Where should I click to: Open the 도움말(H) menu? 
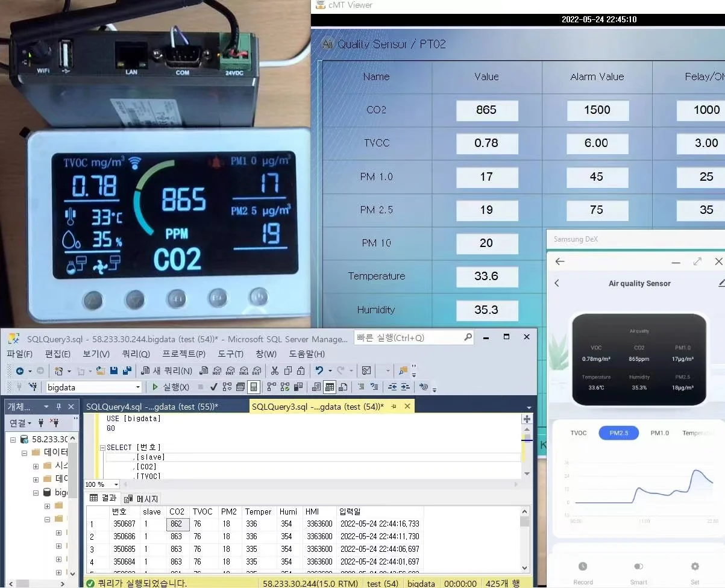(x=307, y=354)
